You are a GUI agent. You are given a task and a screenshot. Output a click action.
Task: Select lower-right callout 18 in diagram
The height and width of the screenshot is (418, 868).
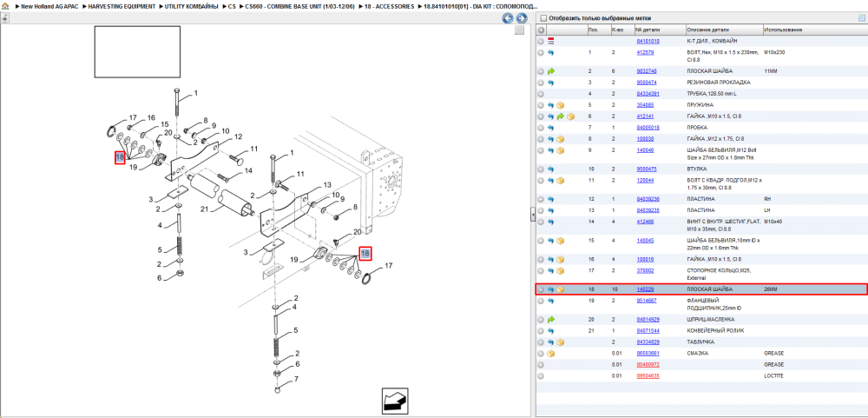pyautogui.click(x=365, y=254)
